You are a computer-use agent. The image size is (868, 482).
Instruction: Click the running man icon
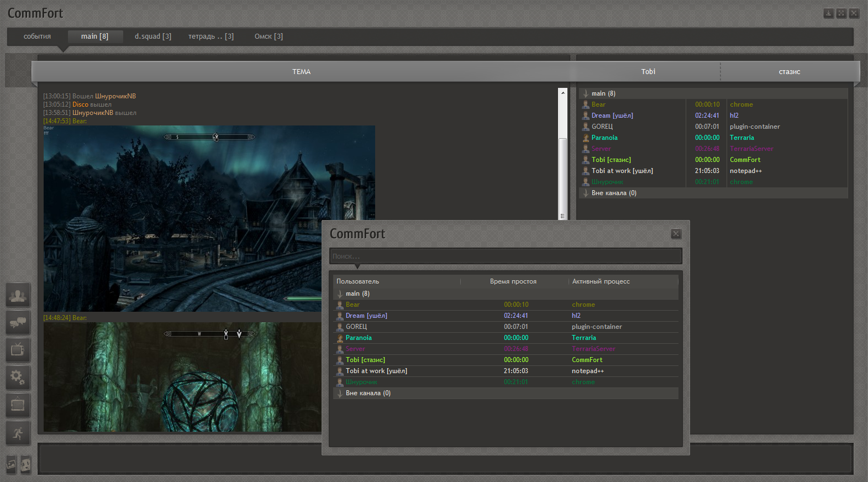(x=18, y=433)
